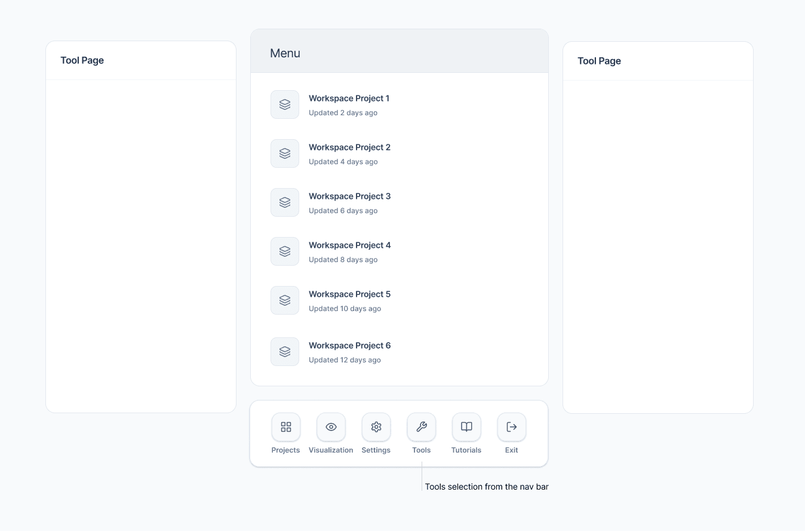805x532 pixels.
Task: Select the Visualization eye icon
Action: (331, 427)
